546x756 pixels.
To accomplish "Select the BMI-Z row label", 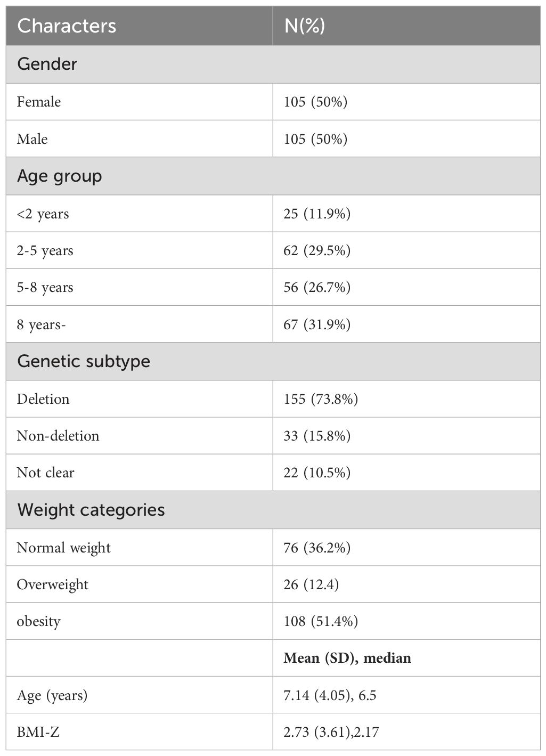I will tap(38, 732).
